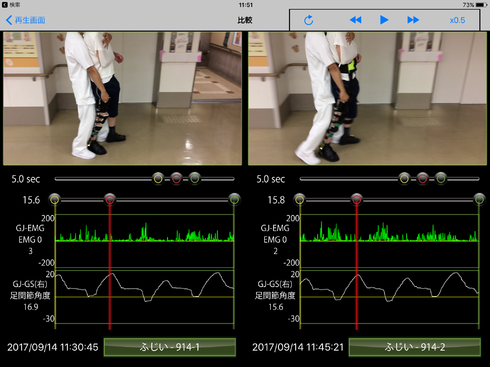
Task: Open the ふじい - 914-1 recording button
Action: point(170,347)
